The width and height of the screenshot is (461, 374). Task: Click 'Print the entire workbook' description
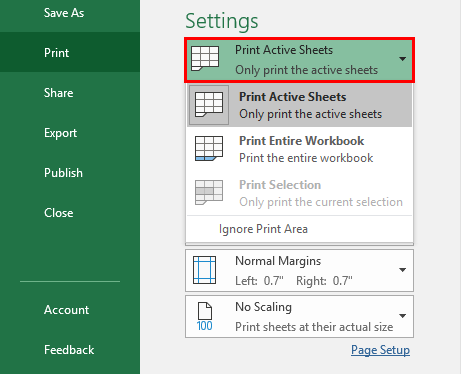pos(306,158)
